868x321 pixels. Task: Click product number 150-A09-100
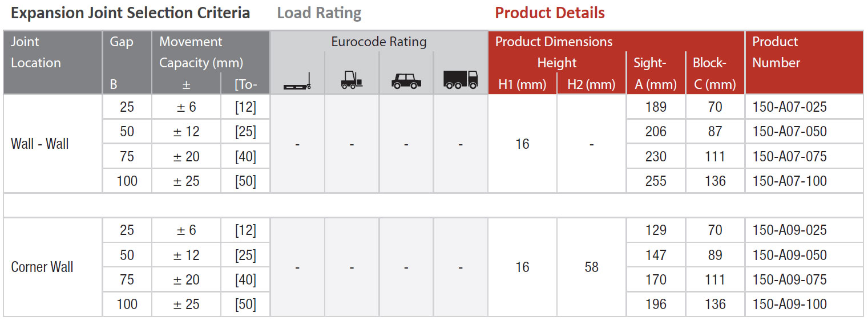point(789,304)
